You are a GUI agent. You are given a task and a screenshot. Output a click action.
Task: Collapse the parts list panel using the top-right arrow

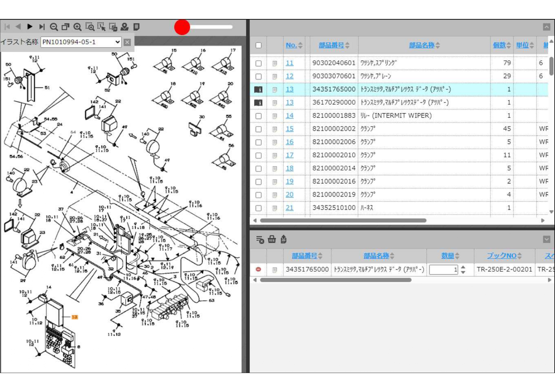pyautogui.click(x=546, y=27)
